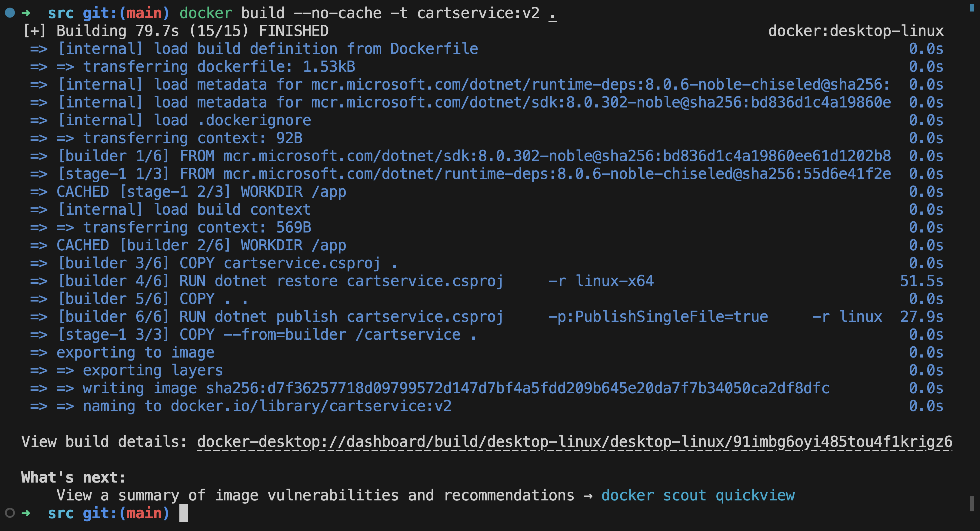Click the src directory label in prompt
Image resolution: width=980 pixels, height=531 pixels.
pos(61,12)
